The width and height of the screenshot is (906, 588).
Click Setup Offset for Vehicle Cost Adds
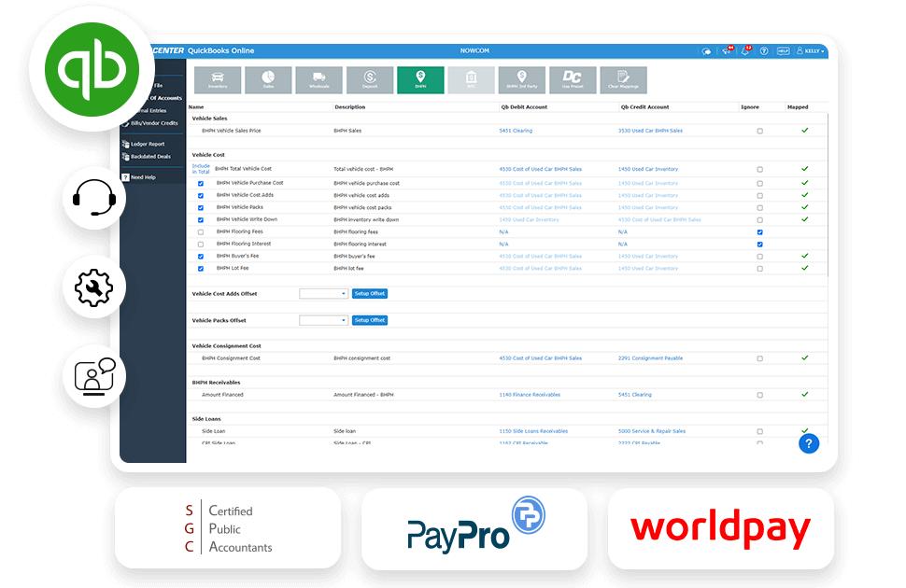point(370,294)
